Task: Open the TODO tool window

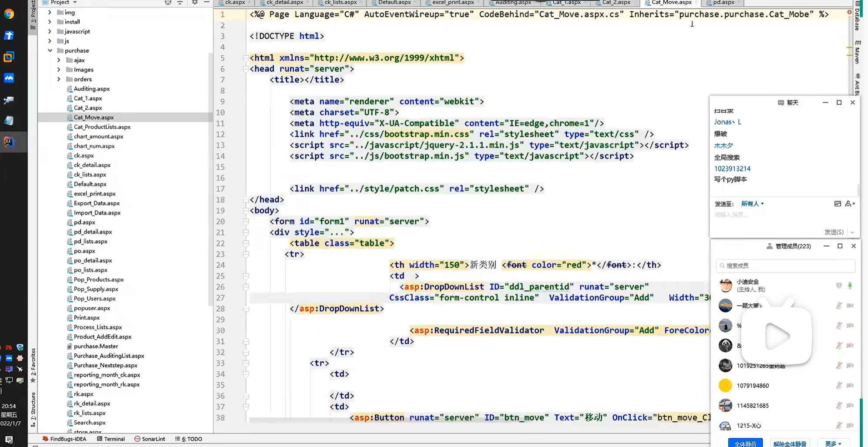Action: coord(188,439)
